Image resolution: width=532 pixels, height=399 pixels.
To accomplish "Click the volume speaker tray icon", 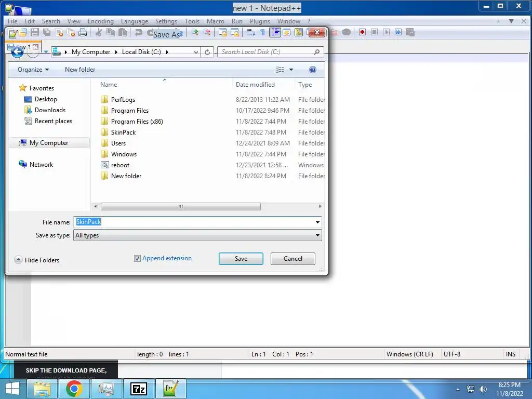I will 483,389.
